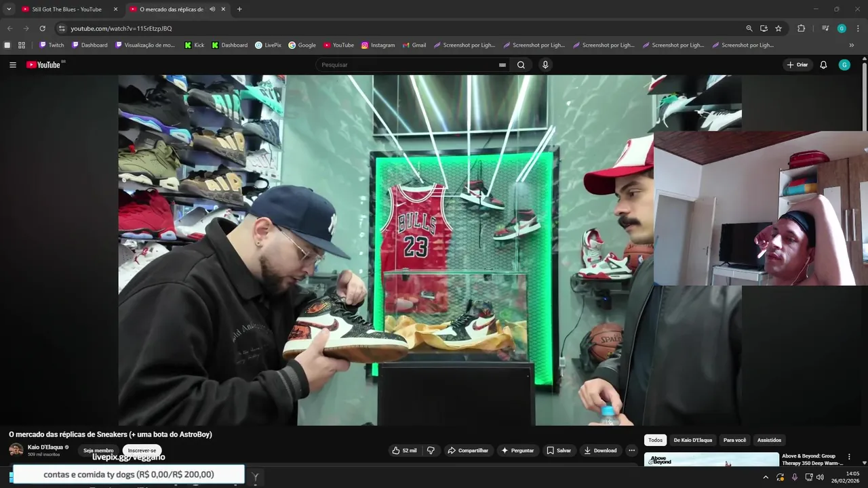Open the YouTube account avatar menu
This screenshot has height=488, width=868.
point(844,65)
